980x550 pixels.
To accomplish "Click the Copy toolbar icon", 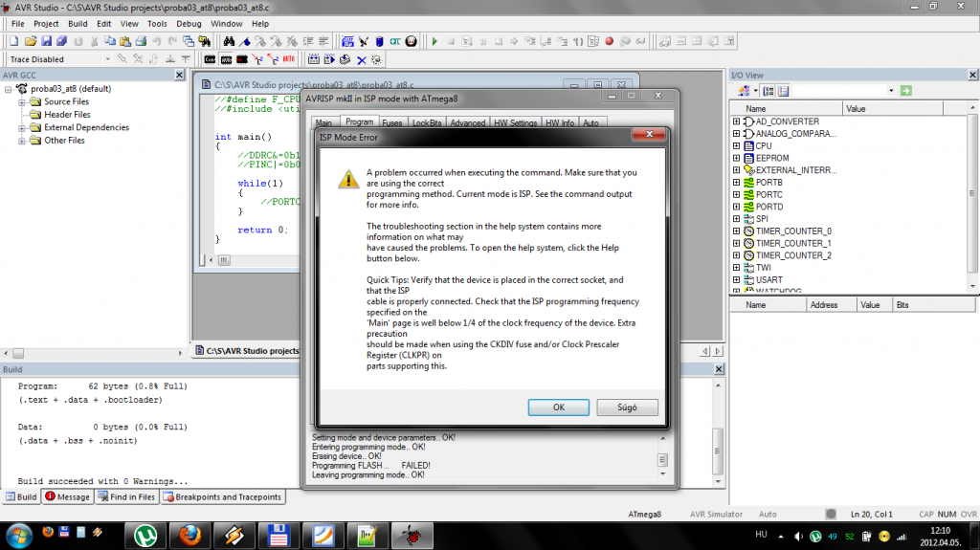I will point(109,41).
